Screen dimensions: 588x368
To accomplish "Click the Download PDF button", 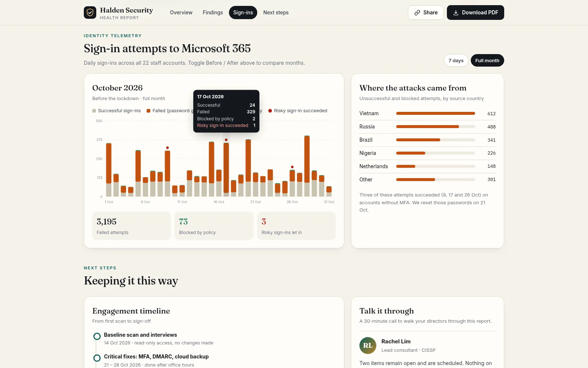I will point(476,13).
